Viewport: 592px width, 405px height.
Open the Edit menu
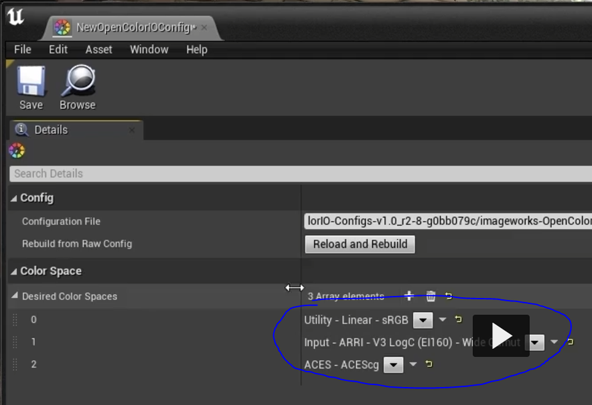[58, 49]
